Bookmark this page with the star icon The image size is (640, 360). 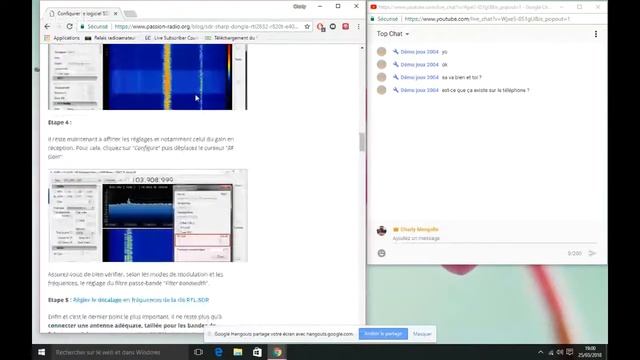[x=307, y=27]
